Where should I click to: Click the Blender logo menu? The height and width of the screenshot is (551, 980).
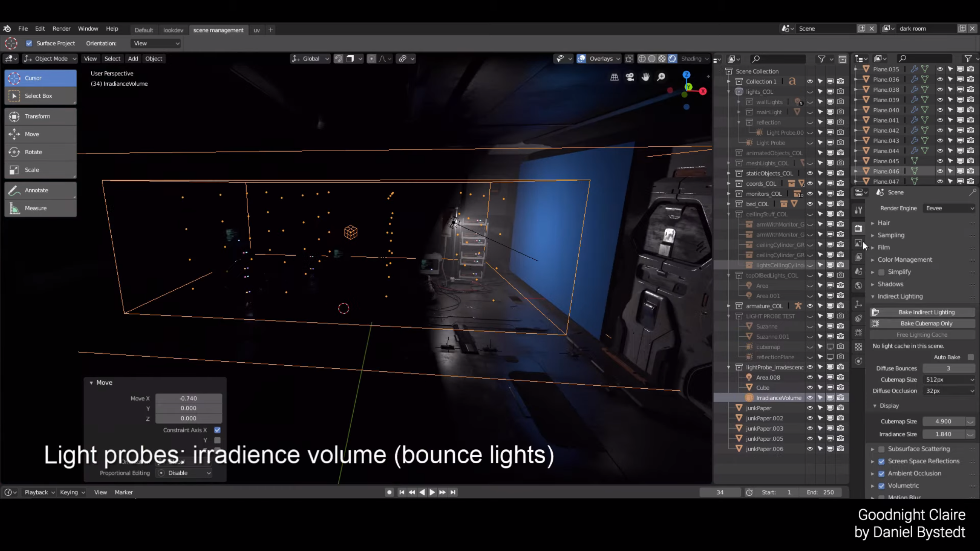7,29
